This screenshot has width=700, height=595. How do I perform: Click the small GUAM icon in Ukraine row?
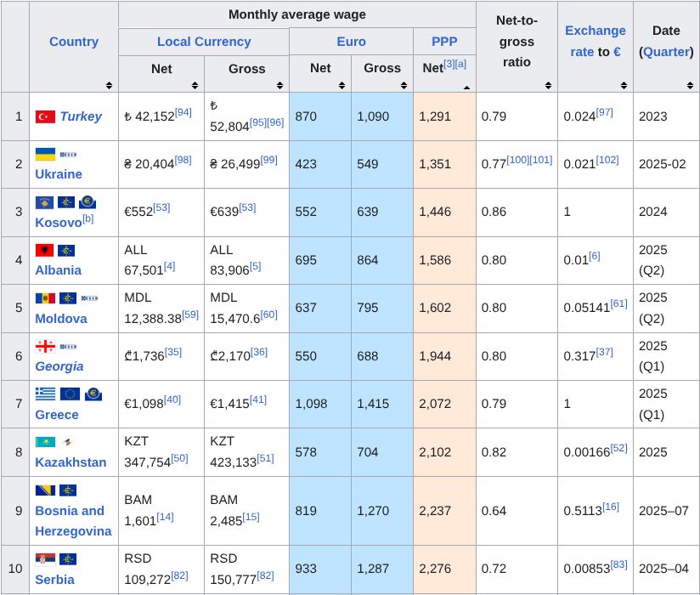tap(68, 155)
